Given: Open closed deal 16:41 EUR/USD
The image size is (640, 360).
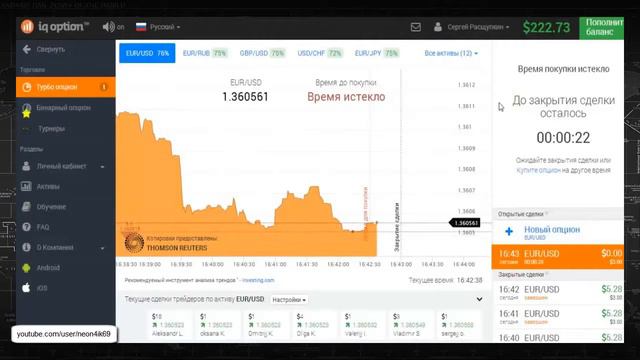Looking at the screenshot, I should (x=558, y=317).
